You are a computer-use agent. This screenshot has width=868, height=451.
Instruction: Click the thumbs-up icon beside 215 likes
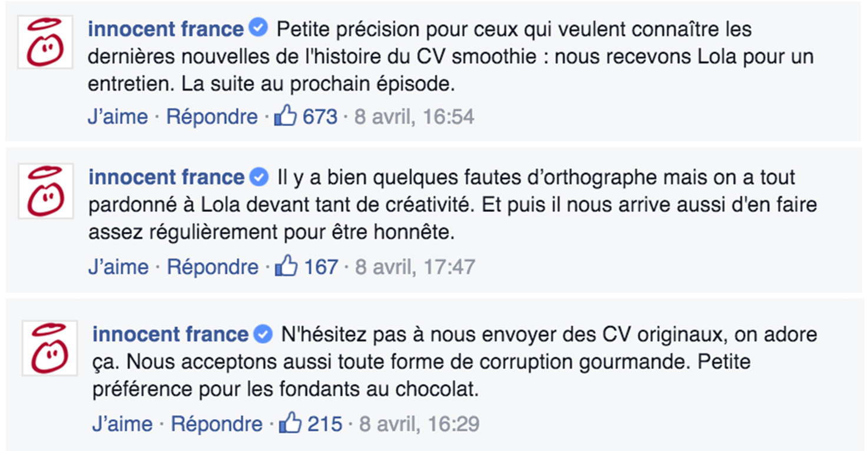tap(290, 423)
